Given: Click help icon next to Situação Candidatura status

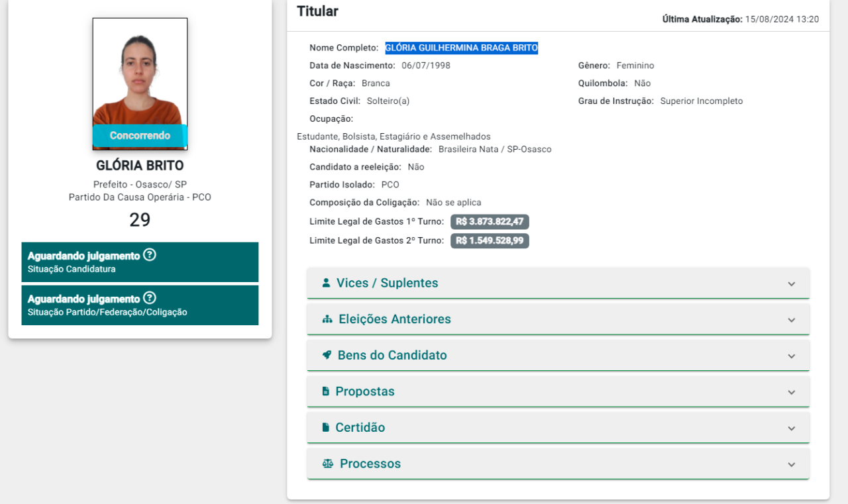Looking at the screenshot, I should (150, 255).
